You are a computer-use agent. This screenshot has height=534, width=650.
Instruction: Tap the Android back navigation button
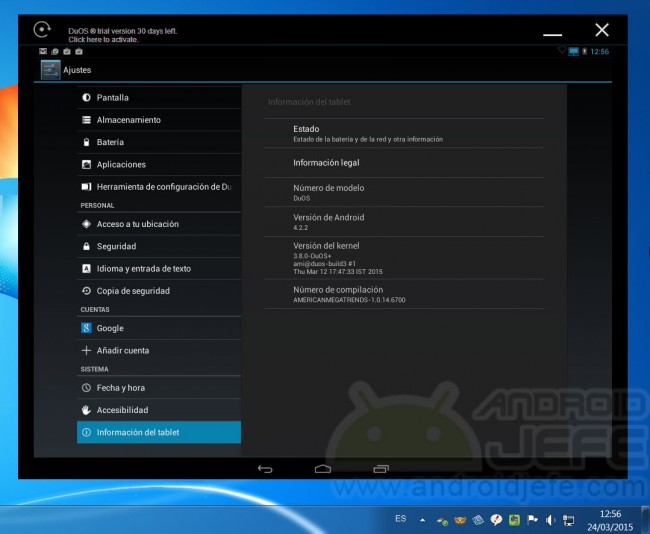[265, 469]
